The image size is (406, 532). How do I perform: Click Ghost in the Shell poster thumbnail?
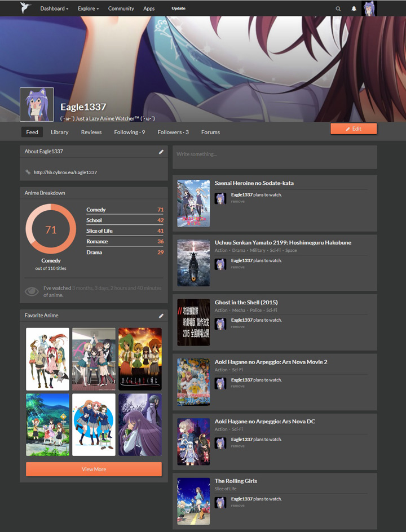point(193,322)
